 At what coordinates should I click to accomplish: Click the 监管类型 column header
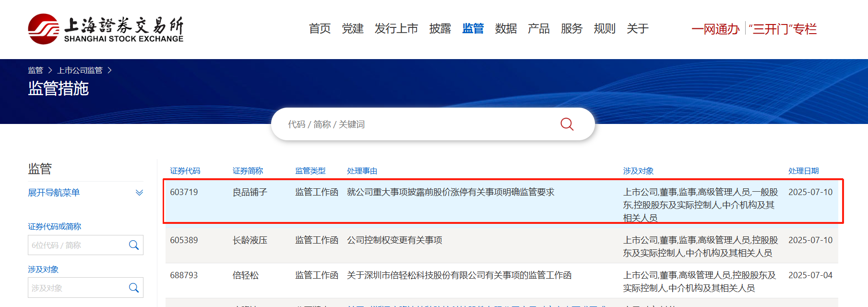(310, 171)
